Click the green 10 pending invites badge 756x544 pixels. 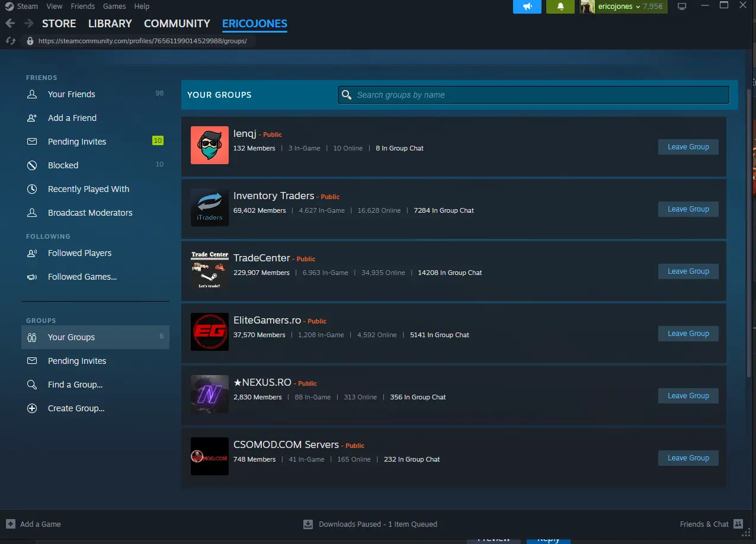[158, 141]
